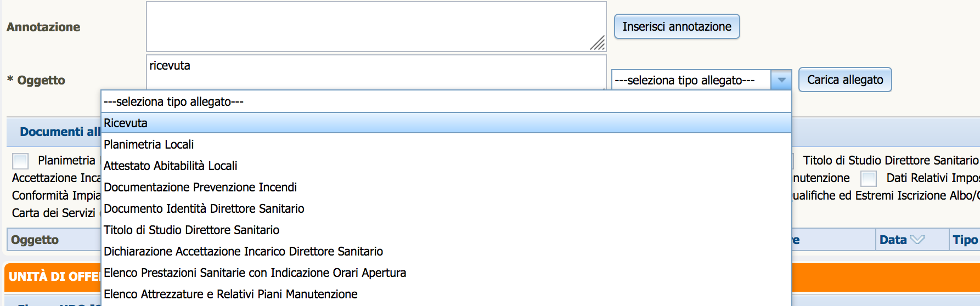Choose Elenco Prestazioni Sanitarie con Indicazione Orari
The height and width of the screenshot is (306, 980).
pos(446,273)
